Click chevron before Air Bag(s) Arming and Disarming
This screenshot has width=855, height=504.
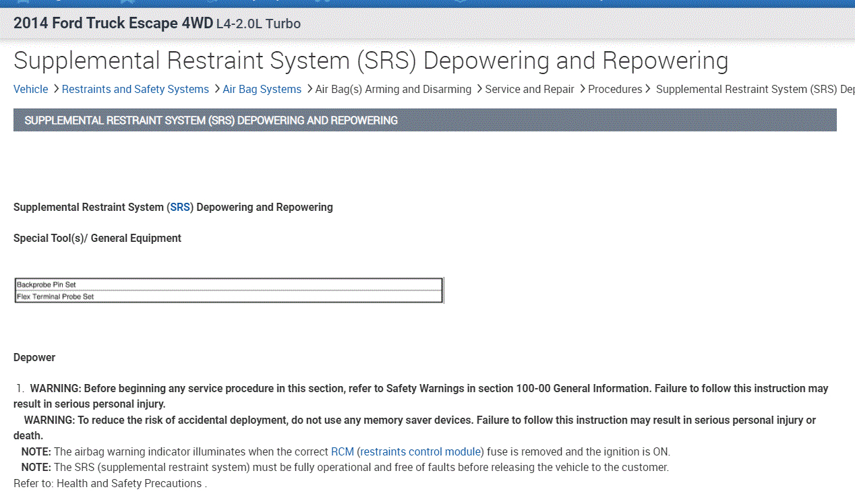[309, 89]
